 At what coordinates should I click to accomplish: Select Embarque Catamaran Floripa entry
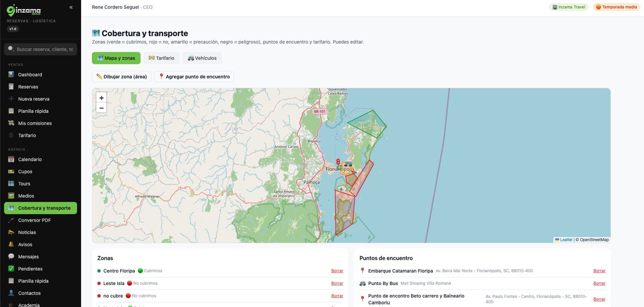(x=483, y=271)
